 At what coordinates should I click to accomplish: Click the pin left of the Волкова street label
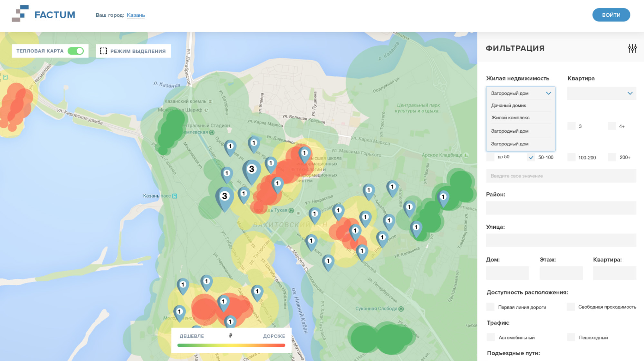pyautogui.click(x=392, y=188)
